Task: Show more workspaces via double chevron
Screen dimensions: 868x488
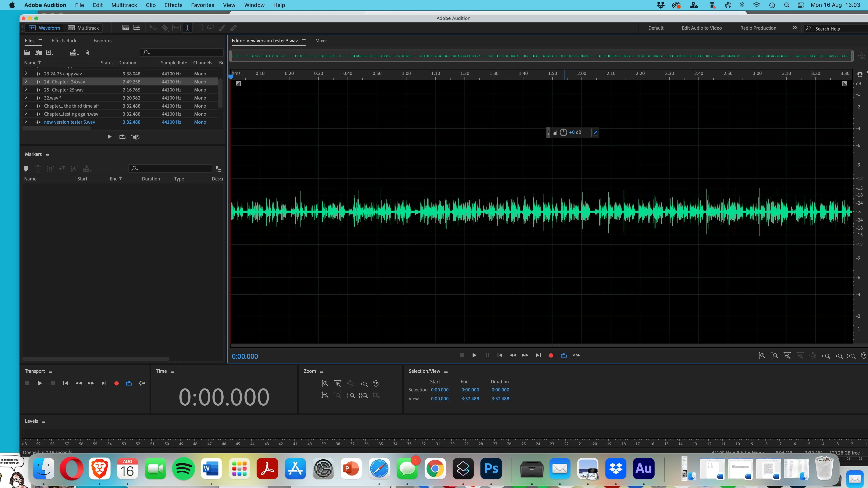Action: point(795,28)
